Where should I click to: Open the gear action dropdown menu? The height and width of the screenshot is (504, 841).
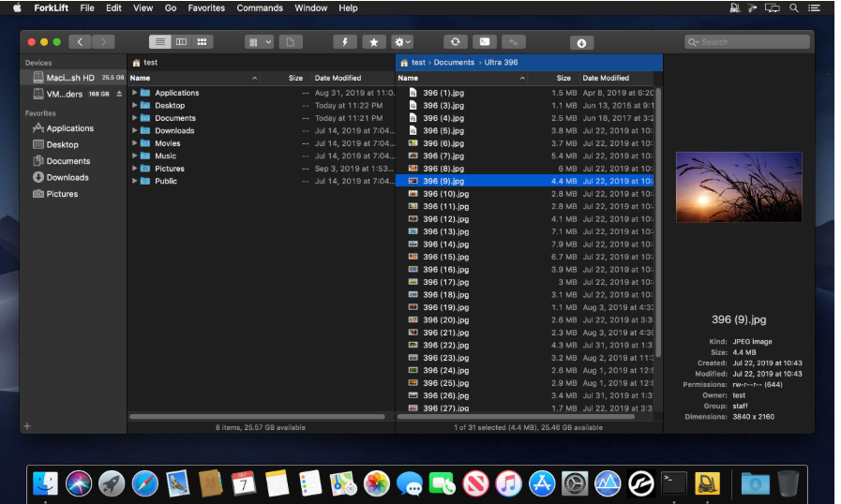tap(402, 42)
